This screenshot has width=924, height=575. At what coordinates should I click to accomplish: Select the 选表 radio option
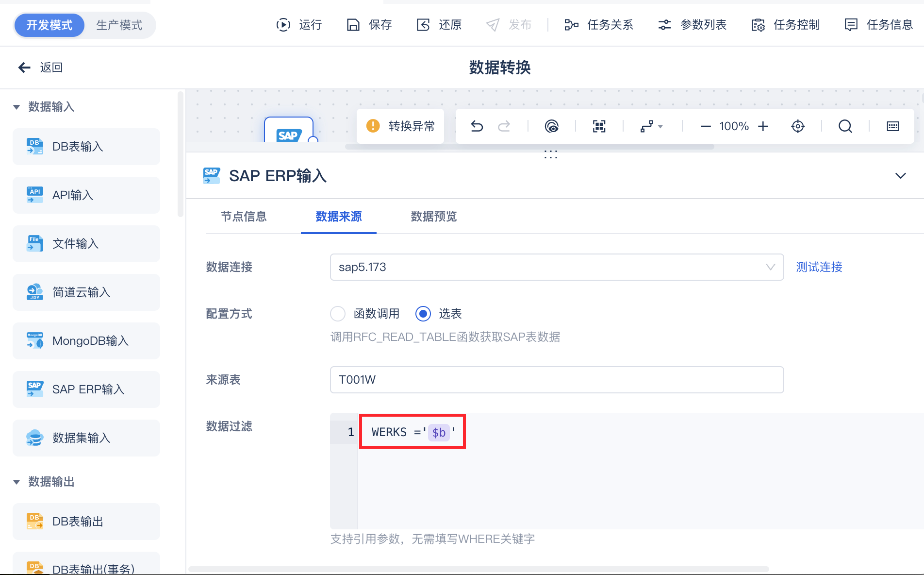(423, 314)
